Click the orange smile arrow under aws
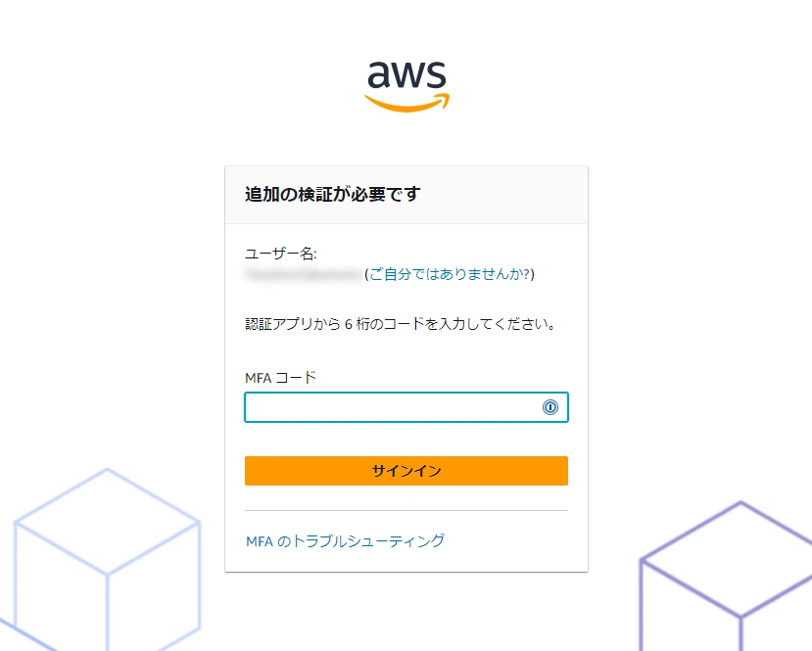Screen dimensions: 812x651 point(407,103)
